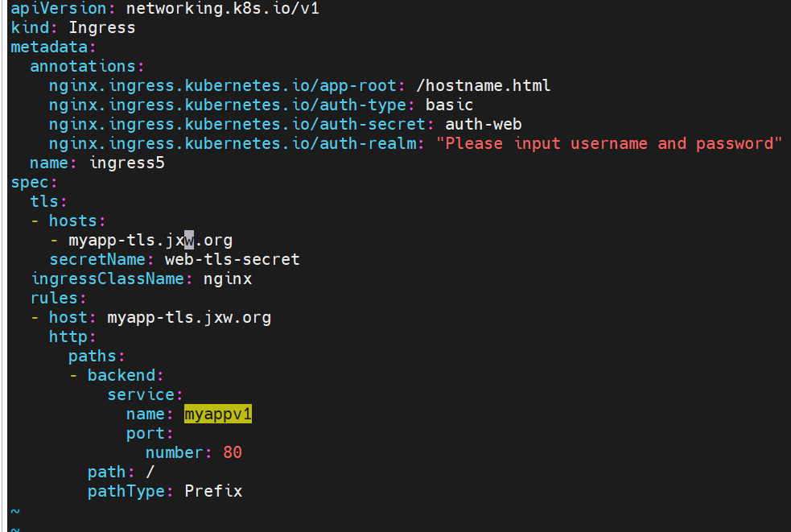This screenshot has height=532, width=791.
Task: Click the red "Please input username and password" string
Action: [609, 143]
